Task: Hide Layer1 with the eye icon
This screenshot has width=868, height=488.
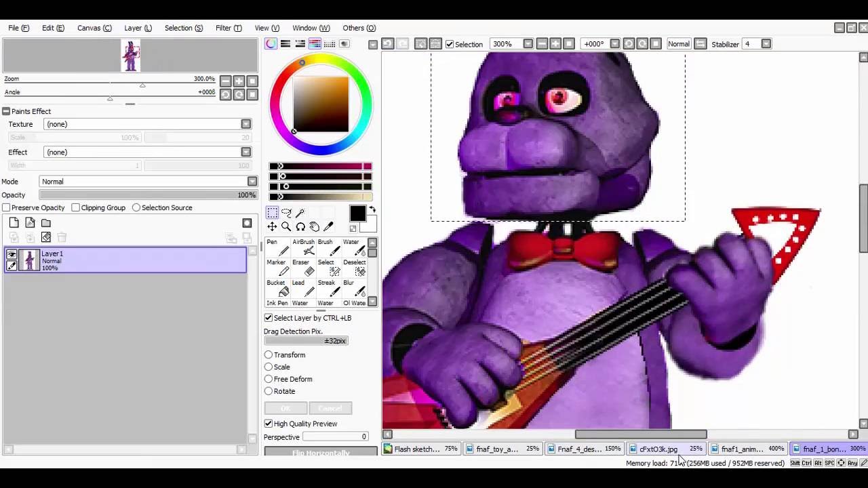Action: [12, 255]
